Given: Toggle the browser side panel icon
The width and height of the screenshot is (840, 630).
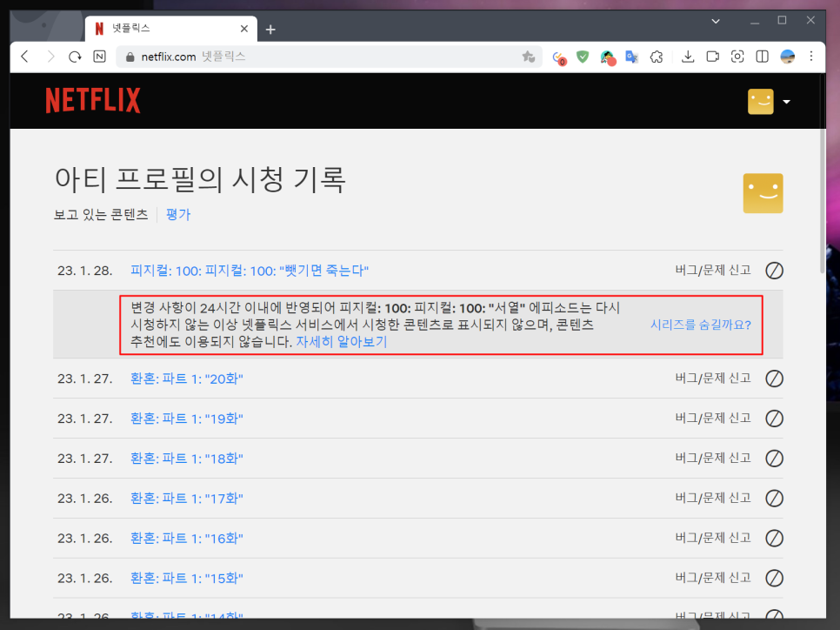Looking at the screenshot, I should pos(762,57).
